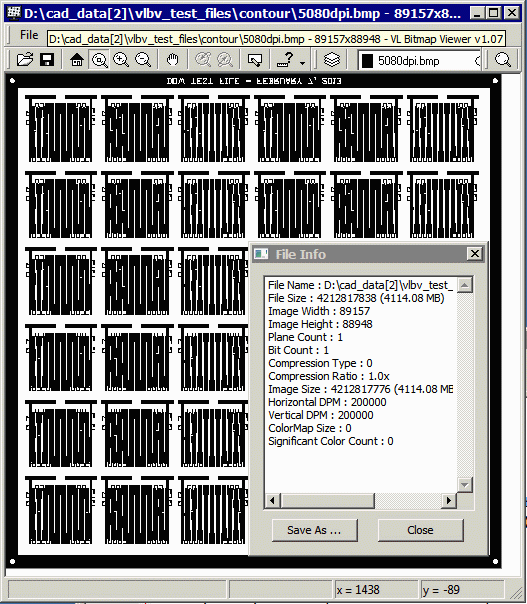
Task: Click the File Info vertical scrollbar up arrow
Action: [465, 285]
